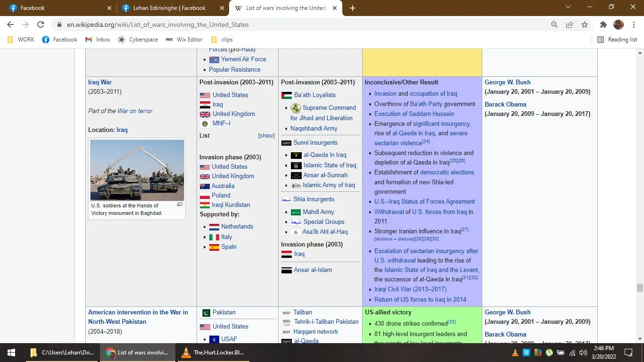Open the Inbox Gmail bookmark
The width and height of the screenshot is (644, 362).
(x=98, y=40)
